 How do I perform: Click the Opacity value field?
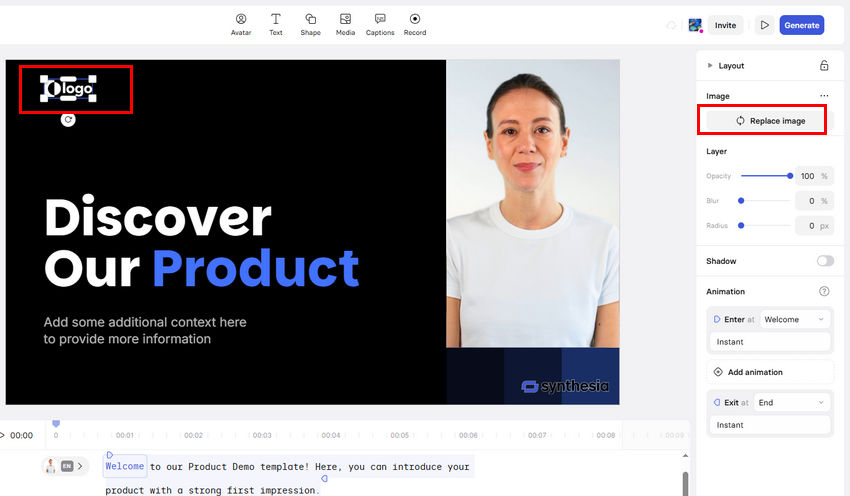click(x=814, y=176)
